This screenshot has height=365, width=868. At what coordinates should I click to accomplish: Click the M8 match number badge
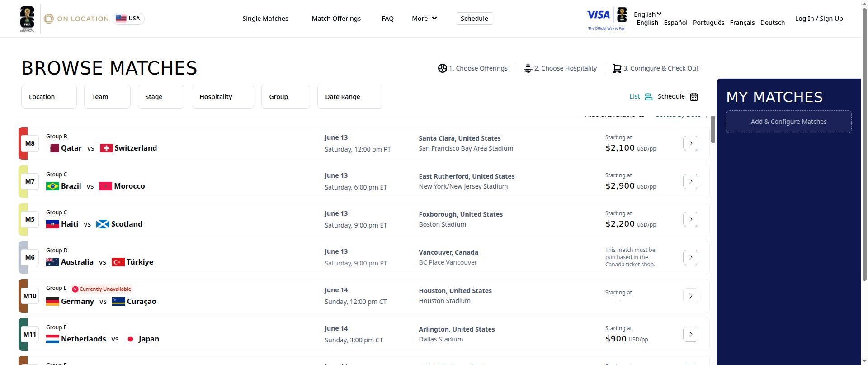pos(30,143)
